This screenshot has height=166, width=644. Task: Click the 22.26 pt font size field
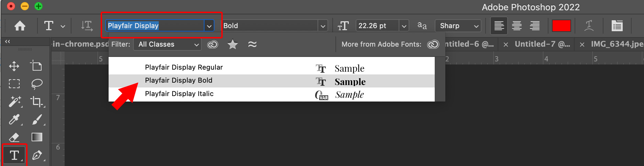377,26
